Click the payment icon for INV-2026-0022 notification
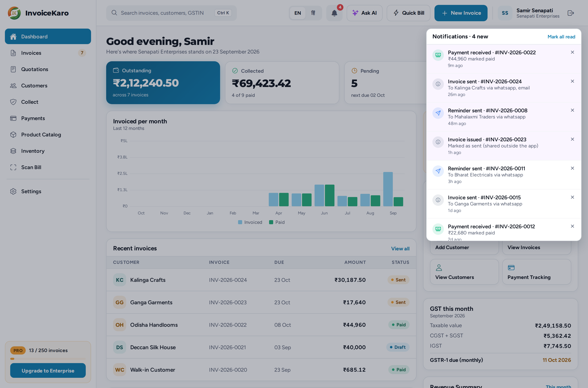Screen dimensions: 588x388 coord(438,55)
